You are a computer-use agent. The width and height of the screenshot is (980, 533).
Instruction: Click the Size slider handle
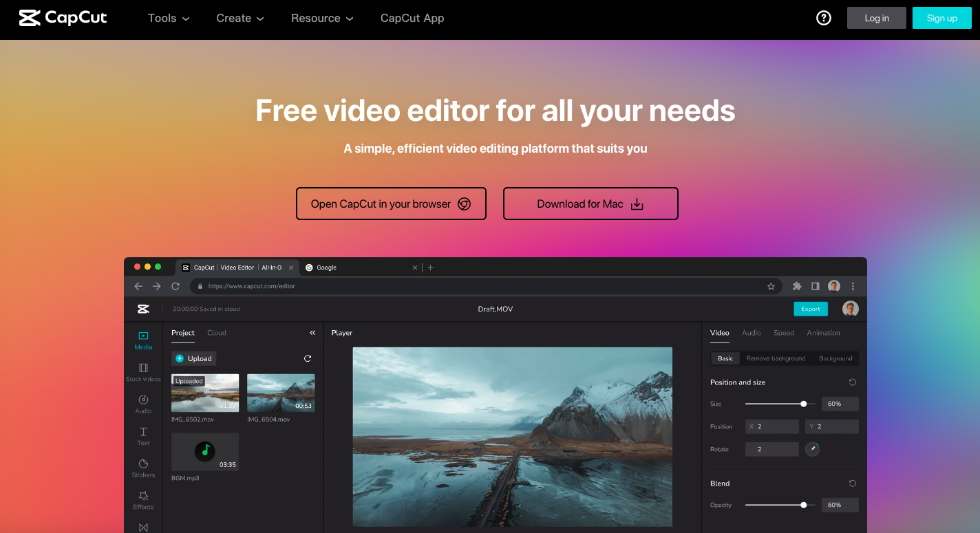pyautogui.click(x=804, y=404)
